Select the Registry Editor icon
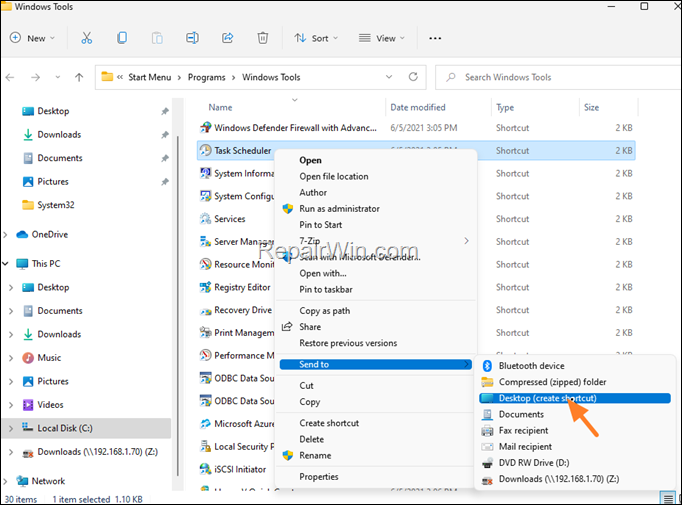The image size is (682, 505). 205,287
